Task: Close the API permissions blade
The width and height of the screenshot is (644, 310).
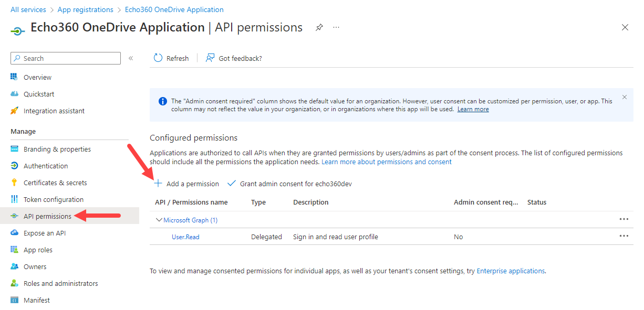Action: pyautogui.click(x=625, y=27)
